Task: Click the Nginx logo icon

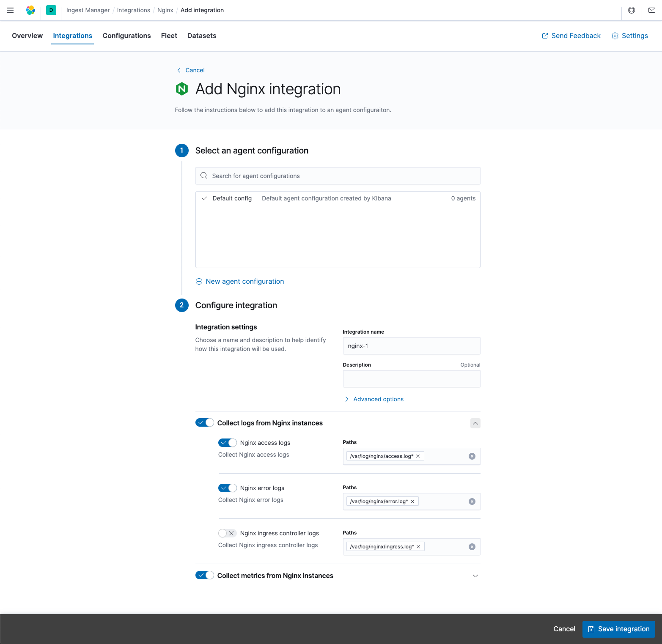Action: (x=182, y=89)
